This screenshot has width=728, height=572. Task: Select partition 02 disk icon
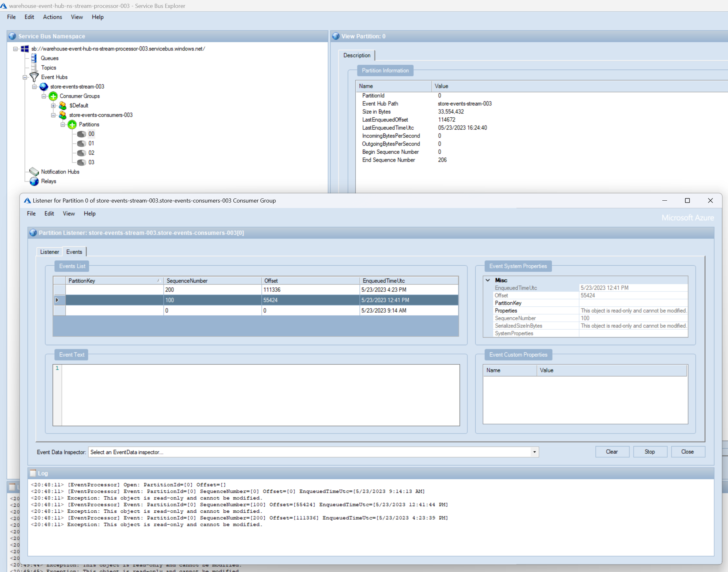[x=81, y=153]
